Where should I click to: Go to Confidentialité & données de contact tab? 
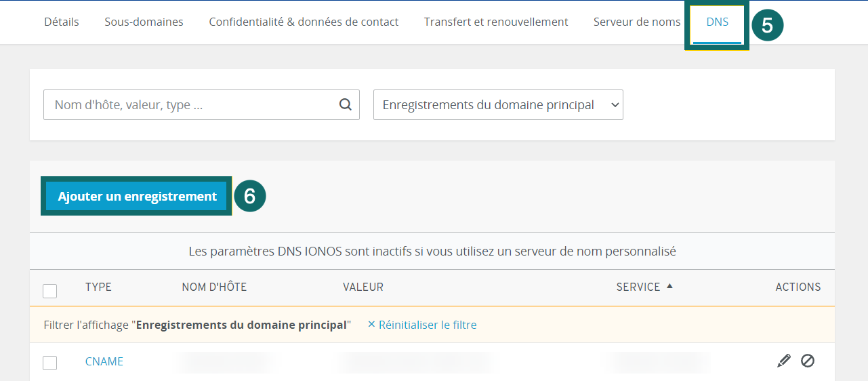pos(304,22)
